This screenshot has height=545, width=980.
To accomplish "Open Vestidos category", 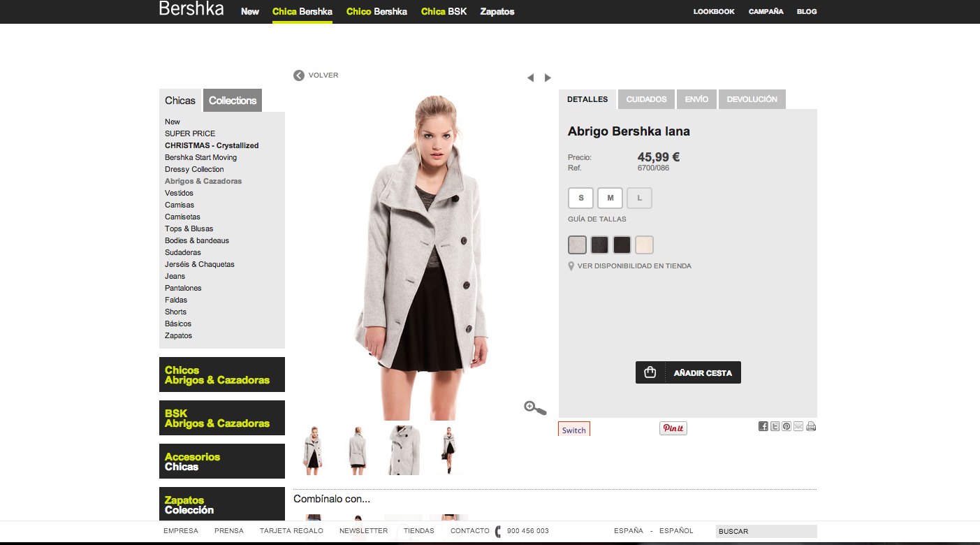I will click(x=180, y=193).
